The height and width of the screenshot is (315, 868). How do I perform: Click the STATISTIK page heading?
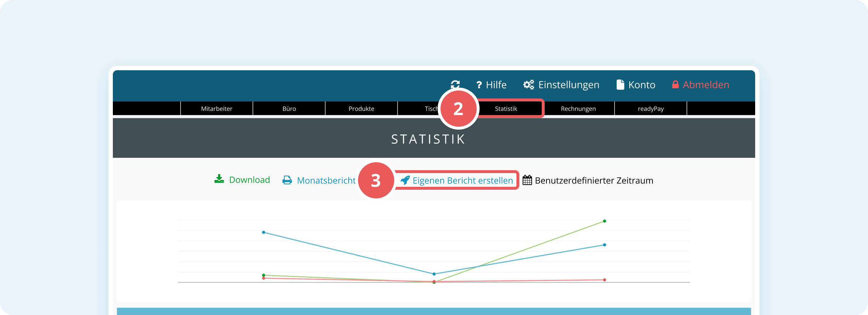[428, 139]
